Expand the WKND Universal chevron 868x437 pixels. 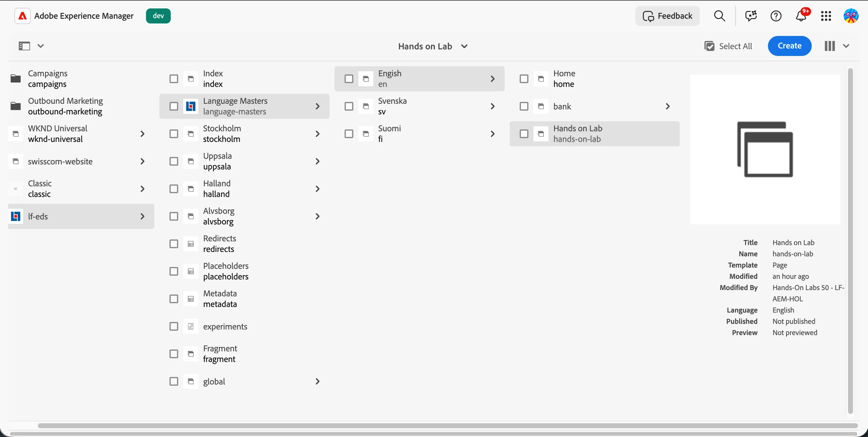pos(142,134)
